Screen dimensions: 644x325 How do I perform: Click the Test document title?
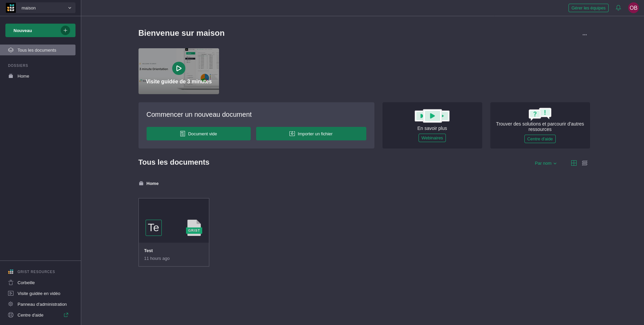click(148, 250)
